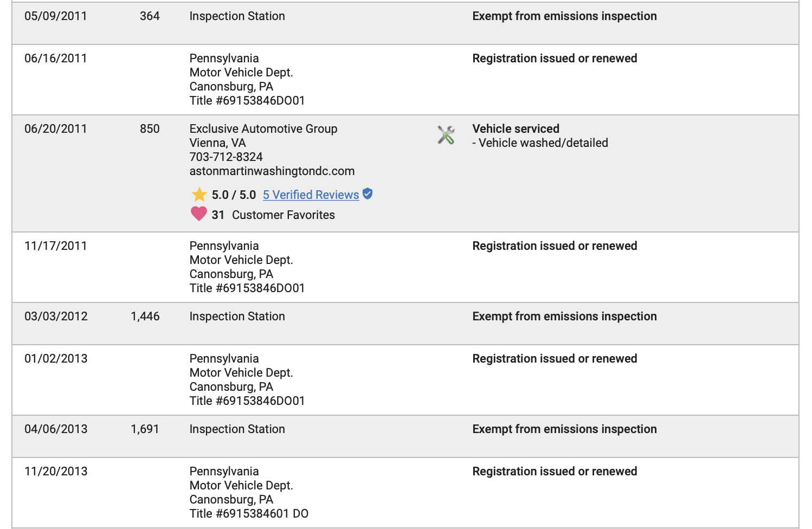Select the 11/20/2013 date entry

56,472
